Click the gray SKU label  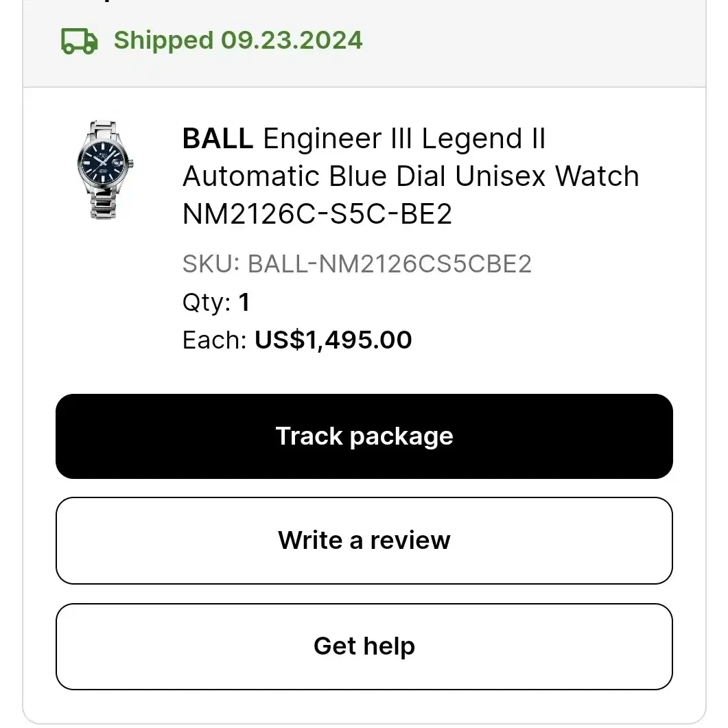pos(211,264)
